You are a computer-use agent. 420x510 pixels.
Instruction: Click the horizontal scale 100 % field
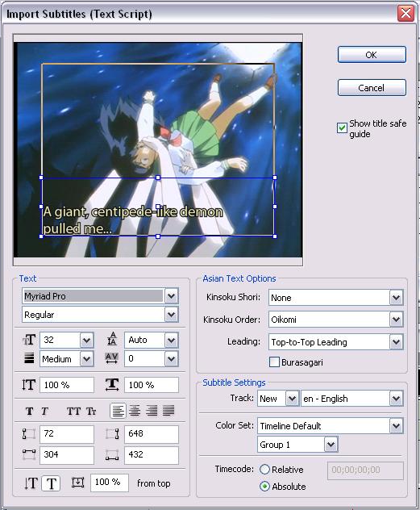151,385
